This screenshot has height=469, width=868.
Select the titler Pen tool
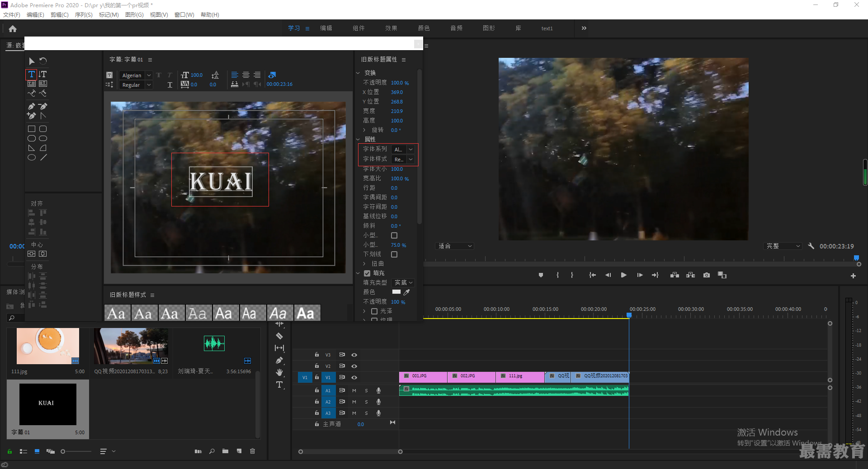32,107
